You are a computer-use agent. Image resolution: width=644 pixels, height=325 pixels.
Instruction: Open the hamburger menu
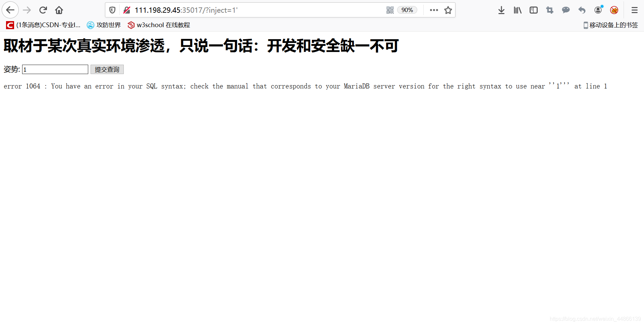(x=635, y=10)
